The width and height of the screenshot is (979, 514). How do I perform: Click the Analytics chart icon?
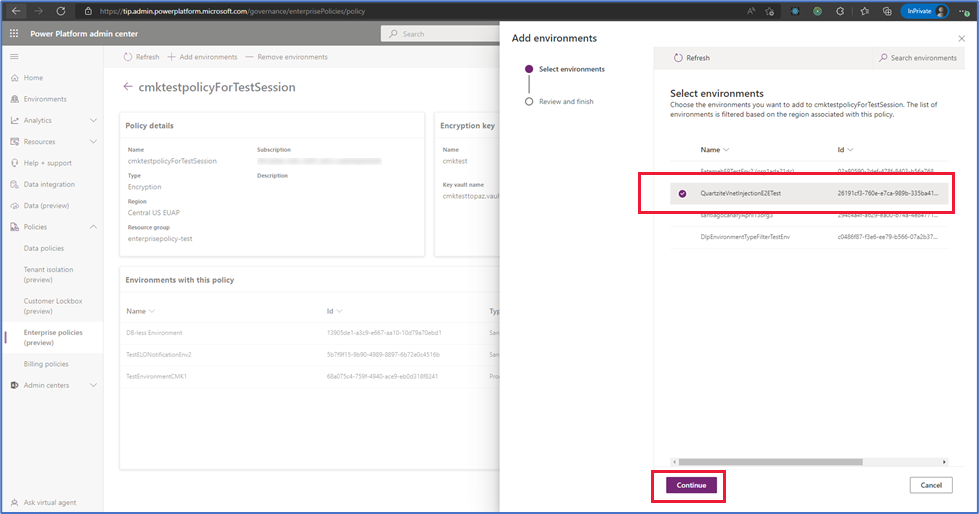point(15,120)
